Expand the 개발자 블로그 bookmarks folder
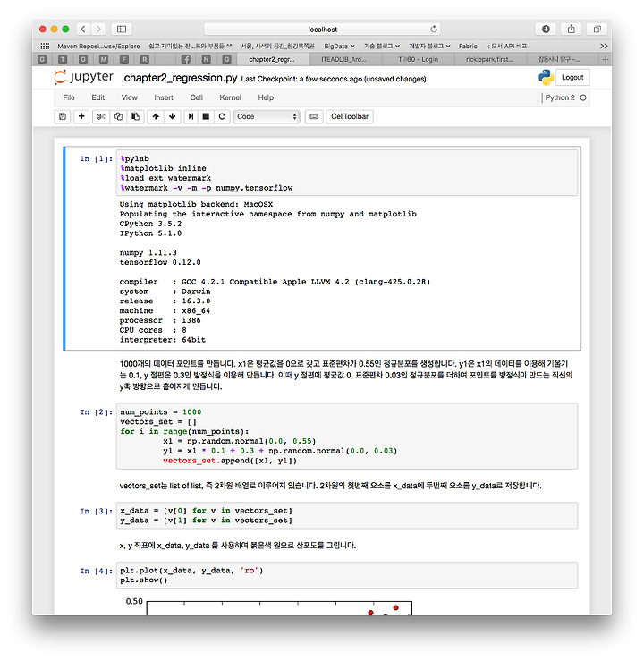 click(x=429, y=46)
